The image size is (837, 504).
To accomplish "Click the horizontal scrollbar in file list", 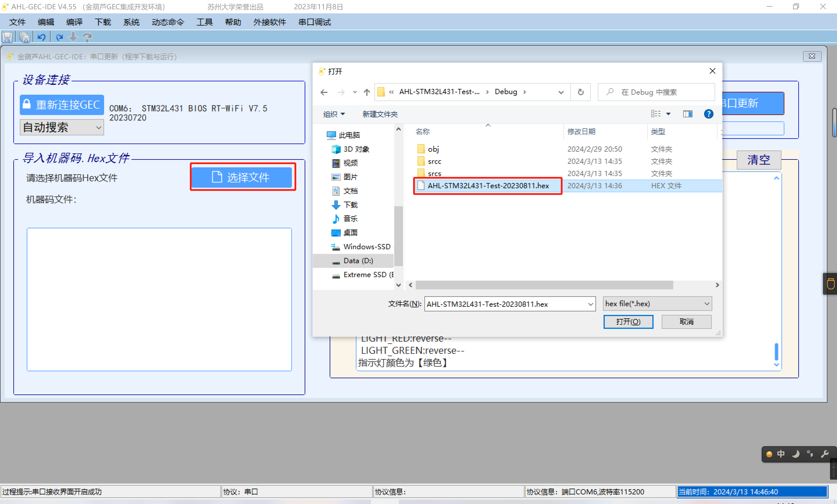I will point(544,285).
